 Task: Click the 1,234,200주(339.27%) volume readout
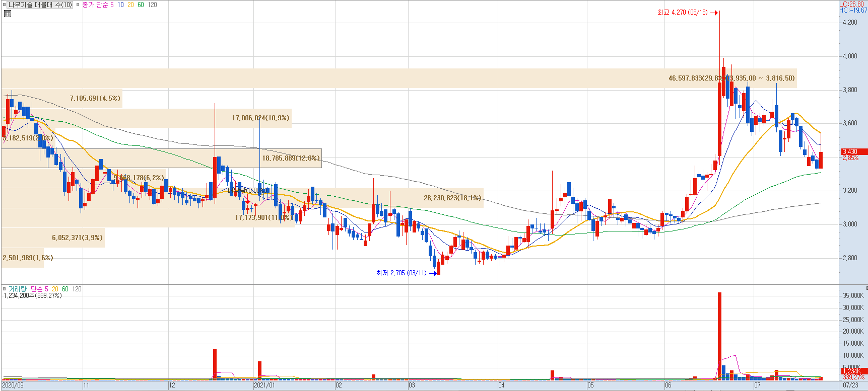click(33, 295)
